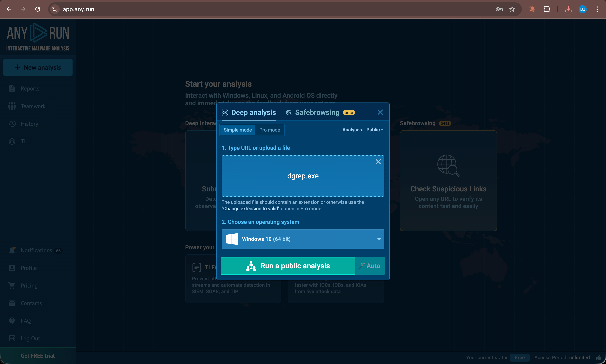Expand the Windows 10 operating system dropdown
Image resolution: width=606 pixels, height=364 pixels.
tap(303, 239)
